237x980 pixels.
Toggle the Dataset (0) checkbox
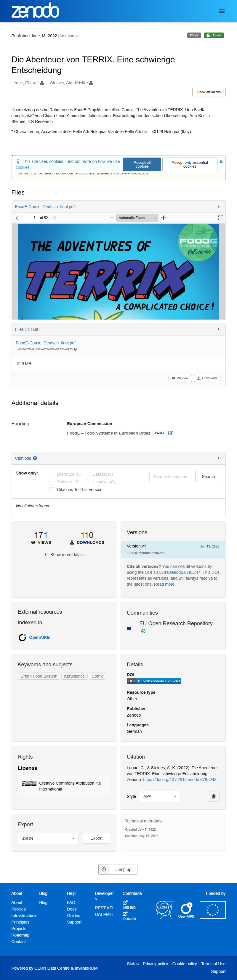87,474
